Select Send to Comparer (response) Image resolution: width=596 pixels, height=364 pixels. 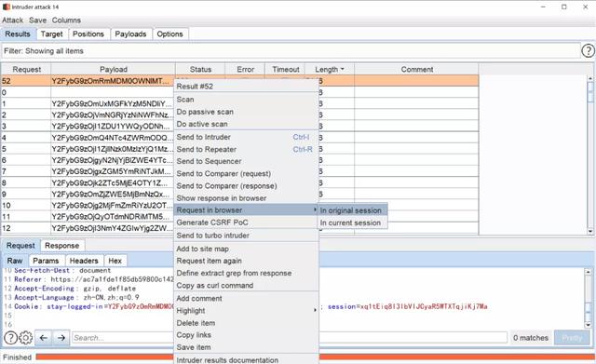coord(246,186)
